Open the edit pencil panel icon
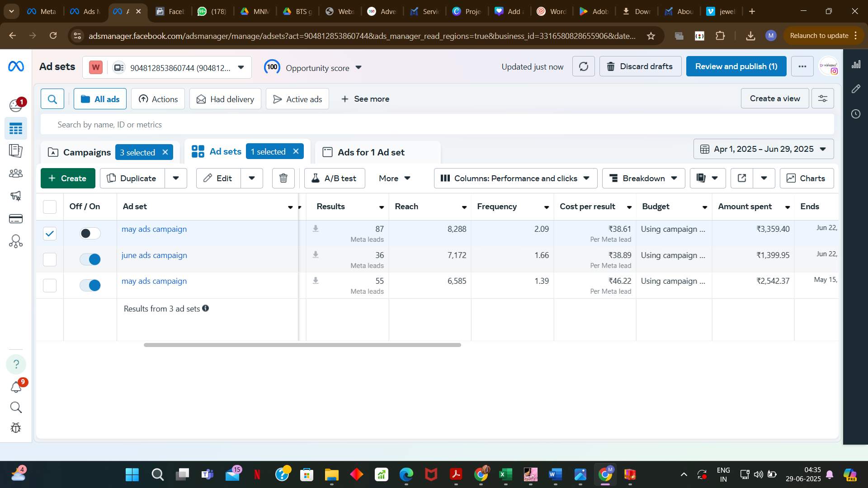This screenshot has width=868, height=488. pos(856,89)
